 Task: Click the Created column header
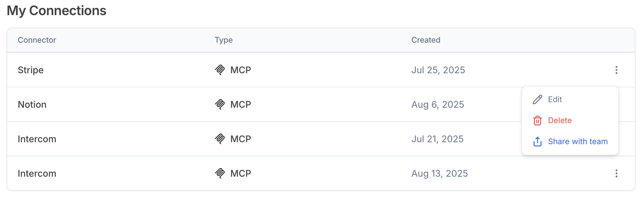(x=426, y=40)
